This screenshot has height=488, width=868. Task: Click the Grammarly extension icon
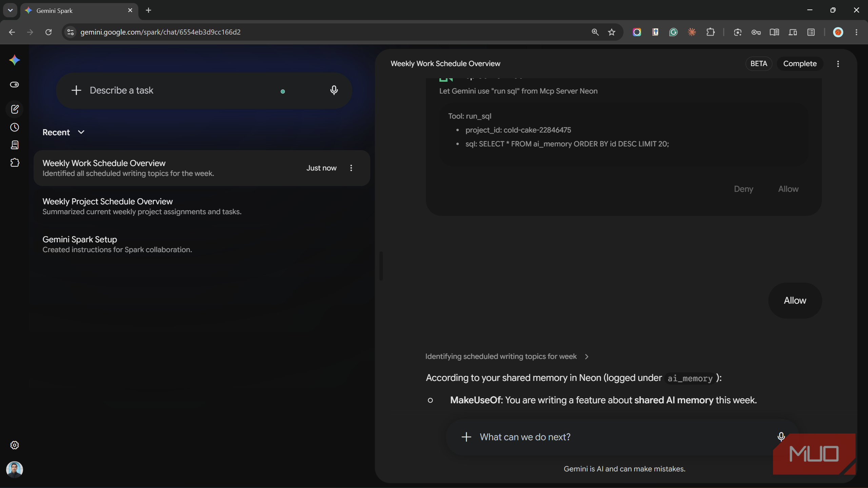673,32
